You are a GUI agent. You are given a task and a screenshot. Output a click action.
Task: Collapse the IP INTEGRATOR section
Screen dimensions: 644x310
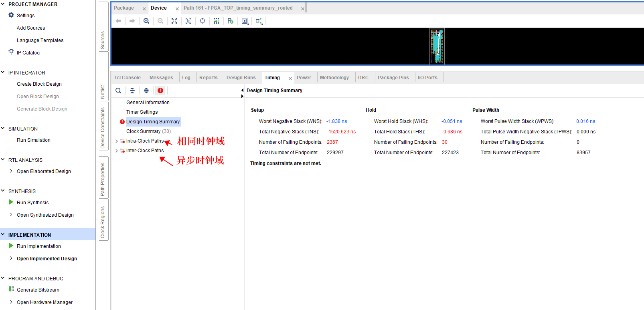[3, 72]
